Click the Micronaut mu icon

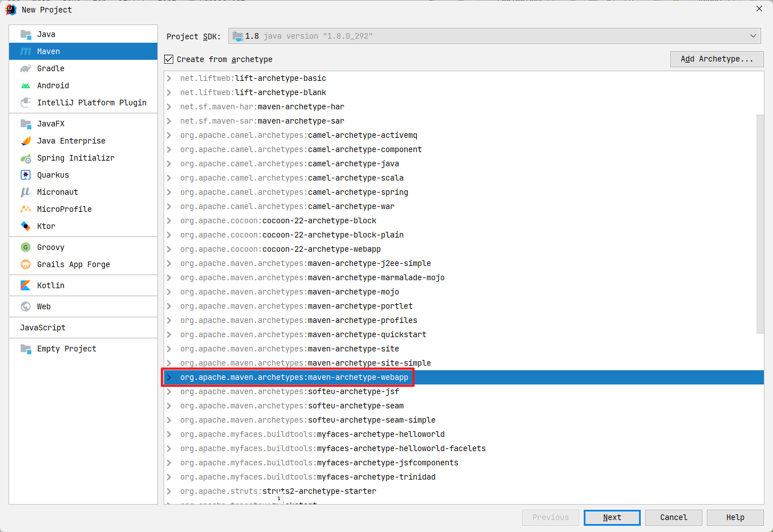pyautogui.click(x=26, y=192)
